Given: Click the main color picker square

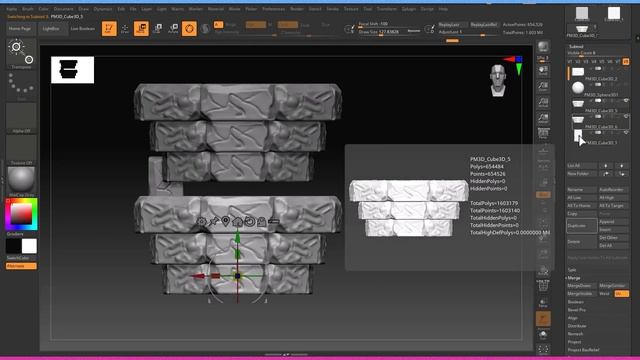Looking at the screenshot, I should pyautogui.click(x=21, y=213).
